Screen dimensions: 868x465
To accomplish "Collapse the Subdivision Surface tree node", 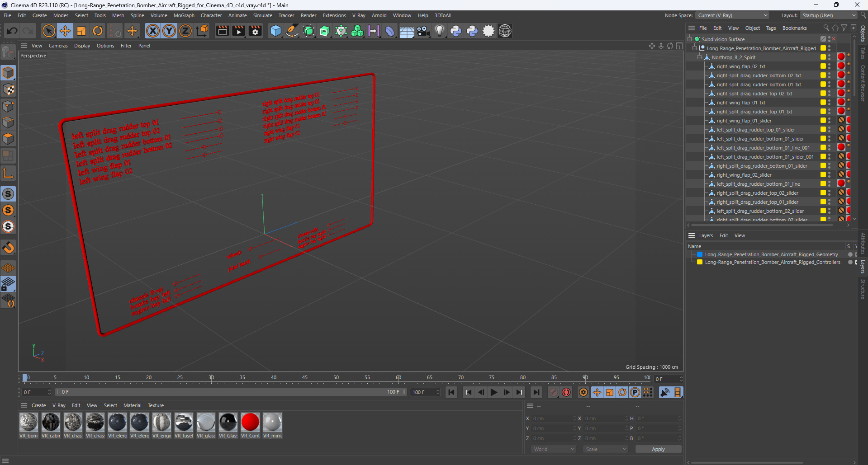I will point(690,39).
